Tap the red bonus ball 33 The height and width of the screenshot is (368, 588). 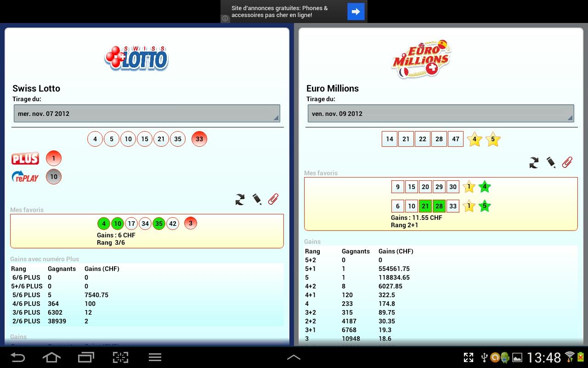[199, 139]
